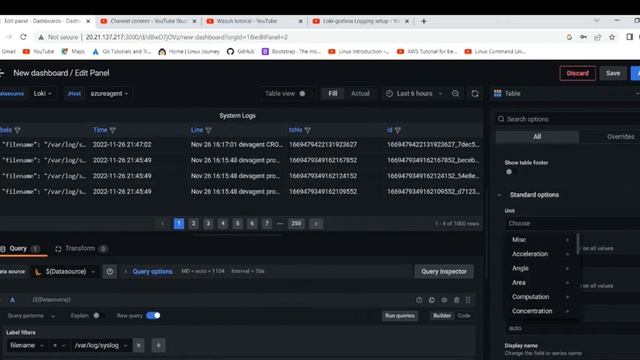Select the All options tab

(537, 137)
